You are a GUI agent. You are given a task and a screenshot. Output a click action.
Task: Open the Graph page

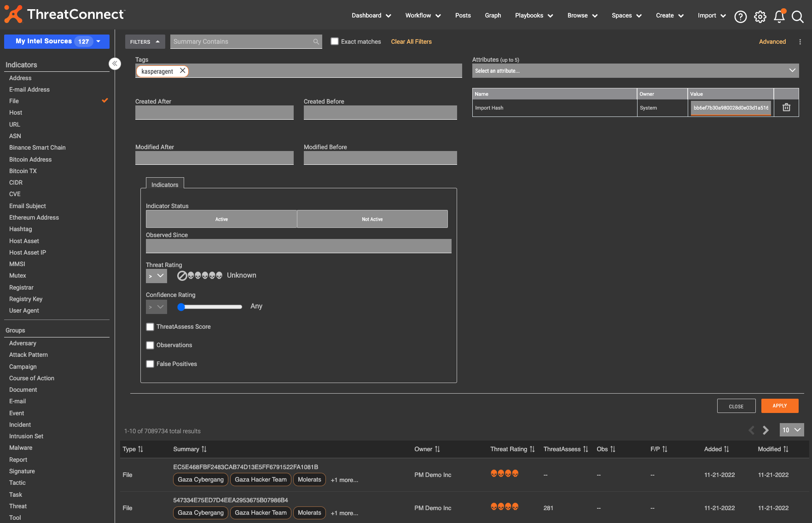click(x=493, y=16)
